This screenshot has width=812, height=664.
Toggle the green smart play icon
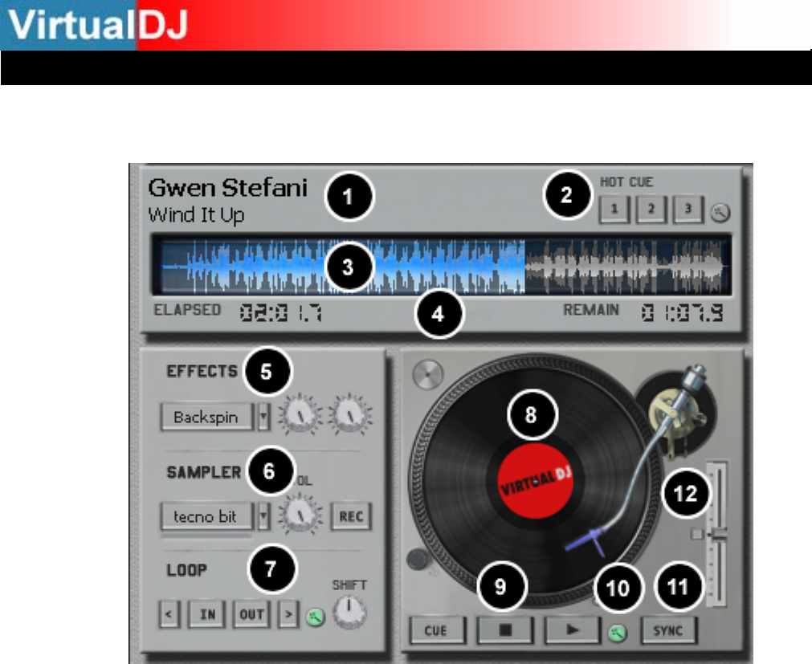click(617, 633)
